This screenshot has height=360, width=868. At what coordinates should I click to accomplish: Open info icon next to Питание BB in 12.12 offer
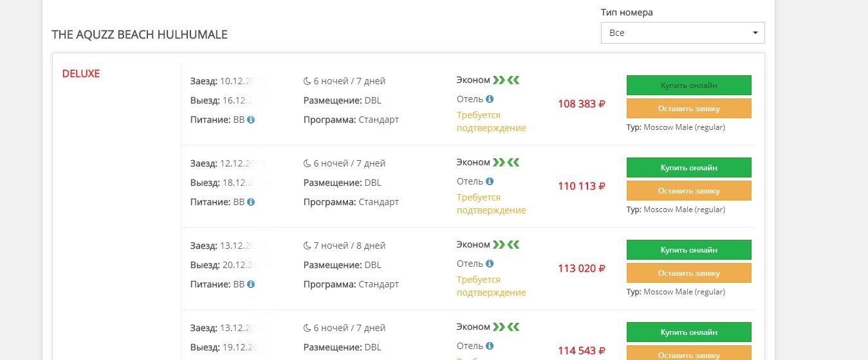(x=251, y=202)
